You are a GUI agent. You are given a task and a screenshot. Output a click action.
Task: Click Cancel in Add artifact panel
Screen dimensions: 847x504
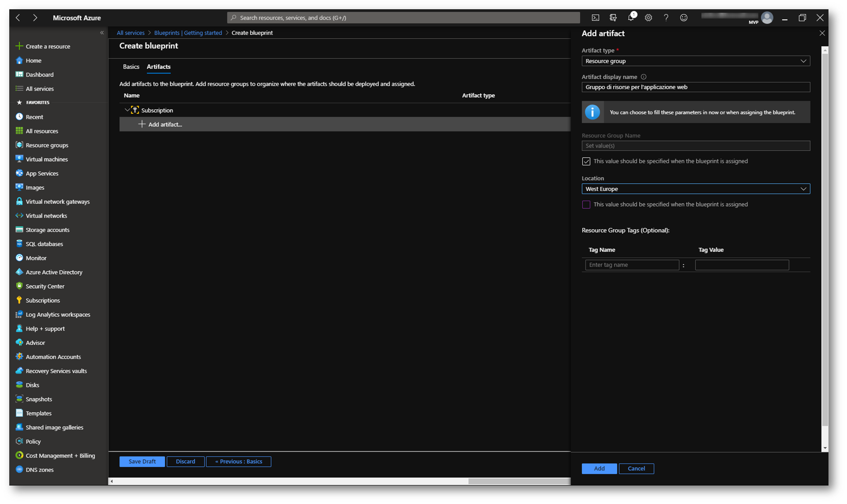point(636,468)
